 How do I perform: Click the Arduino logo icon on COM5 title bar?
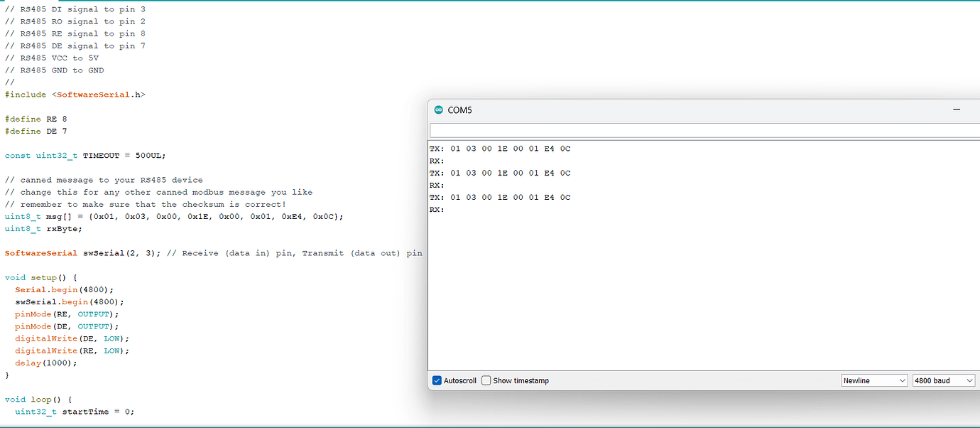[x=439, y=110]
